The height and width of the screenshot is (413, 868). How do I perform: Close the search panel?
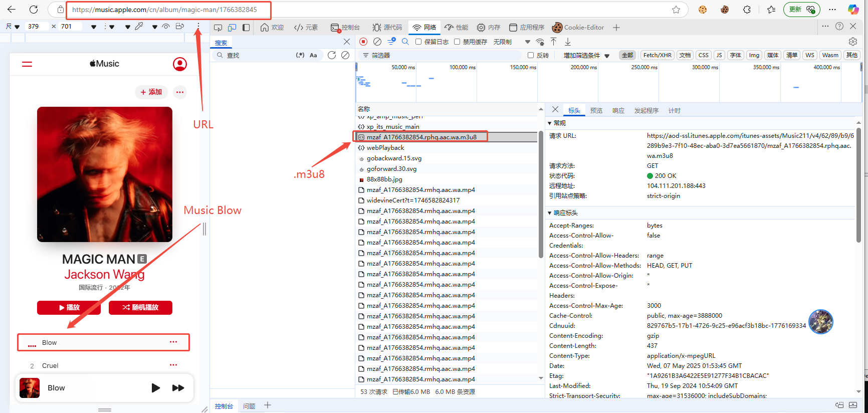pos(347,42)
